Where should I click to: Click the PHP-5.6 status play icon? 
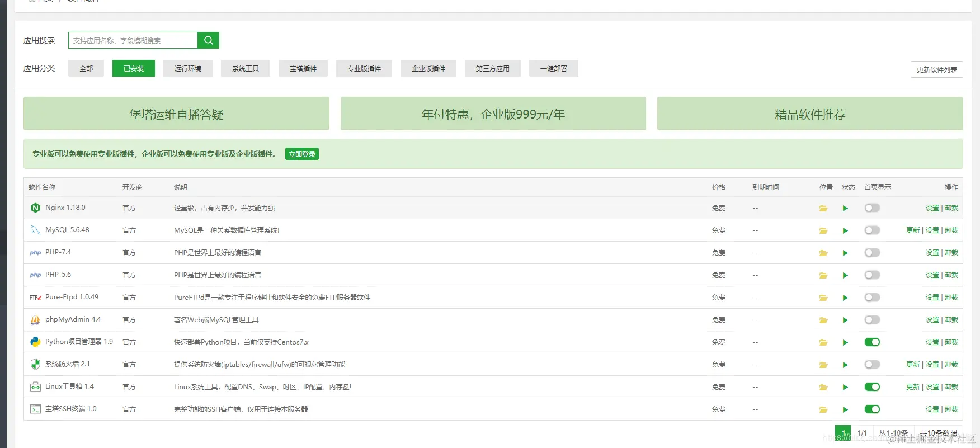pos(845,275)
